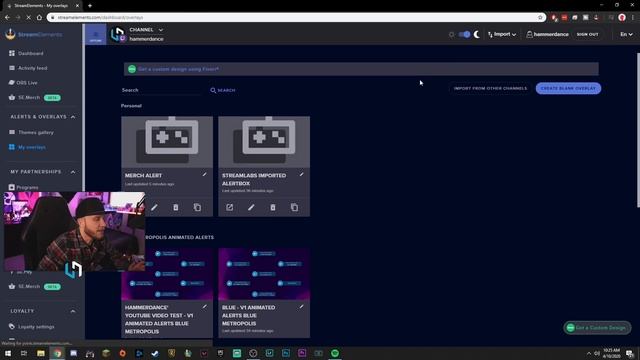This screenshot has width=640, height=360.
Task: Click browser back arrow
Action: coord(7,17)
